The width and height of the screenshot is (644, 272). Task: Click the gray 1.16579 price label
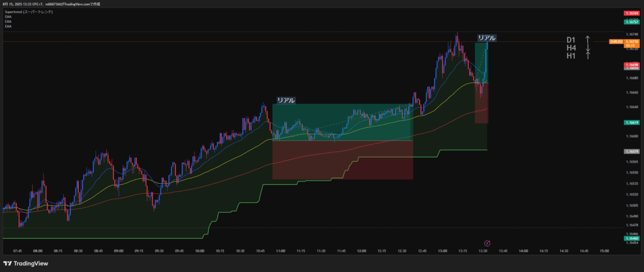coord(631,152)
